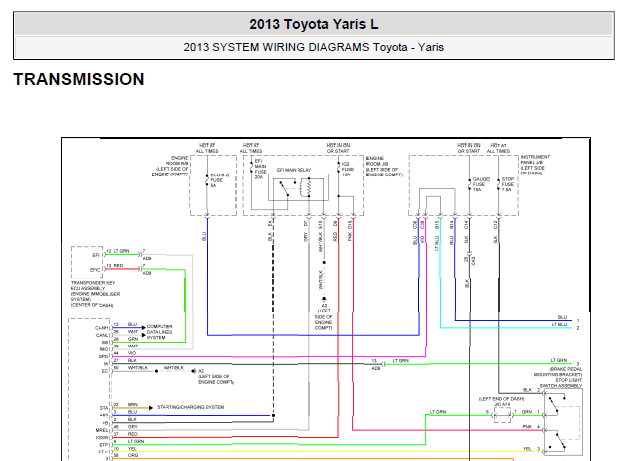
Task: Select "2013 SYSTEM WIRING DIAGRAMS Toyota - Yaris" subtitle
Action: click(x=314, y=47)
